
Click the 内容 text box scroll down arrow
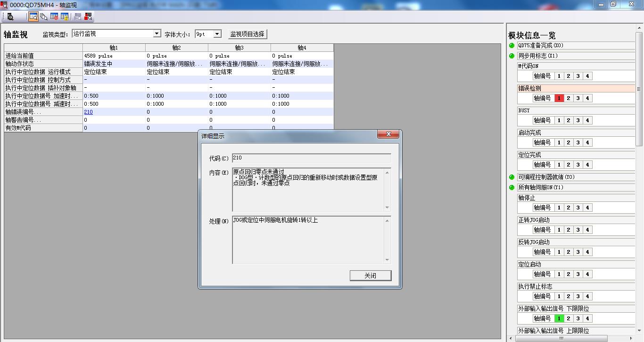tap(387, 208)
